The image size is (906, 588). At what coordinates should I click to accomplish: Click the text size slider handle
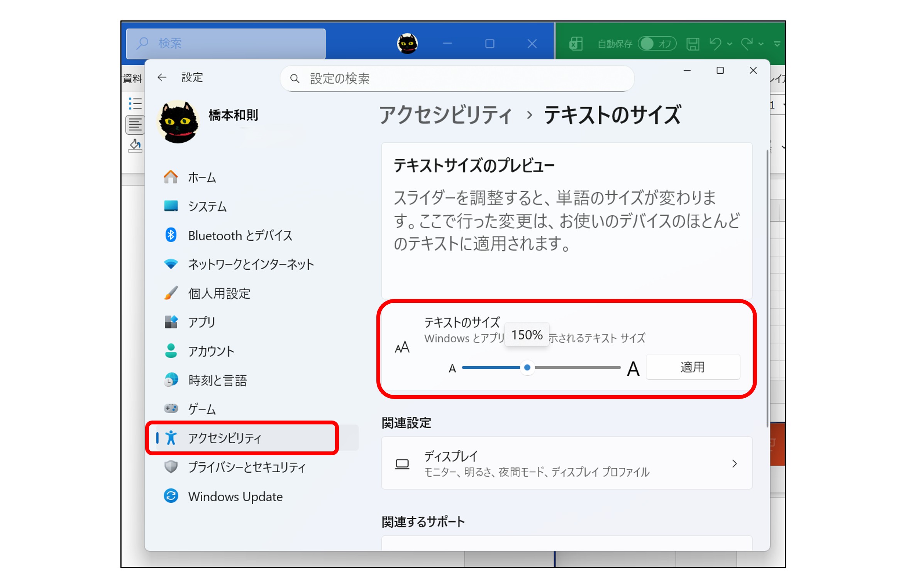[x=527, y=368]
